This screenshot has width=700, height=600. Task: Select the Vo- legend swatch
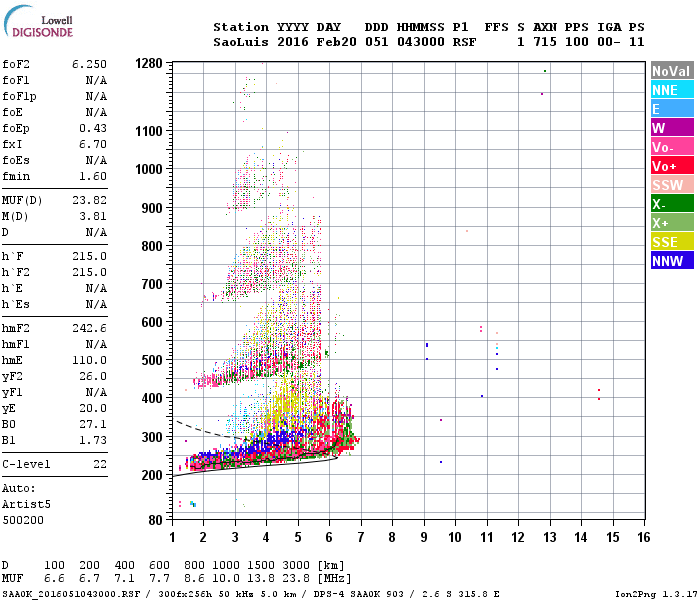tap(672, 147)
